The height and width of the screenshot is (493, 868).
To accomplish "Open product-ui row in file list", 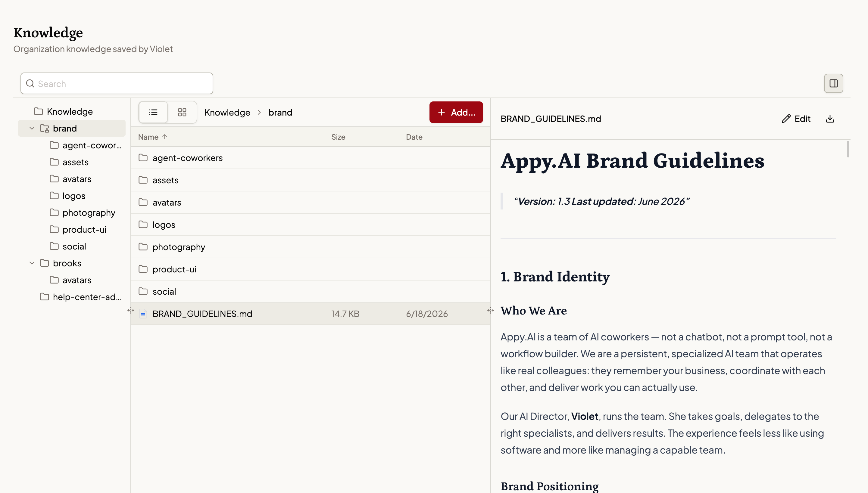I will [x=310, y=269].
